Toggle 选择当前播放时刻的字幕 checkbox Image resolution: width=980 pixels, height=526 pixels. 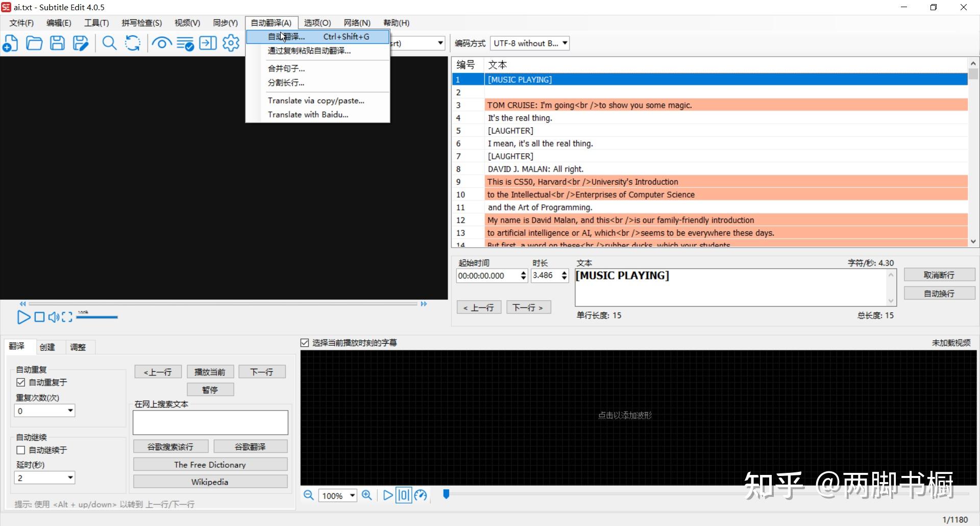coord(305,343)
